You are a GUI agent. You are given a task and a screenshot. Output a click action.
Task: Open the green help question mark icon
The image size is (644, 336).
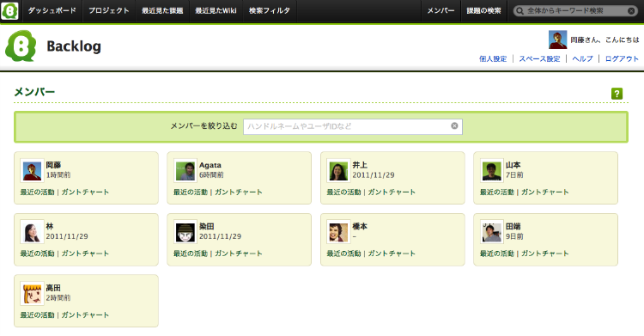[x=617, y=94]
